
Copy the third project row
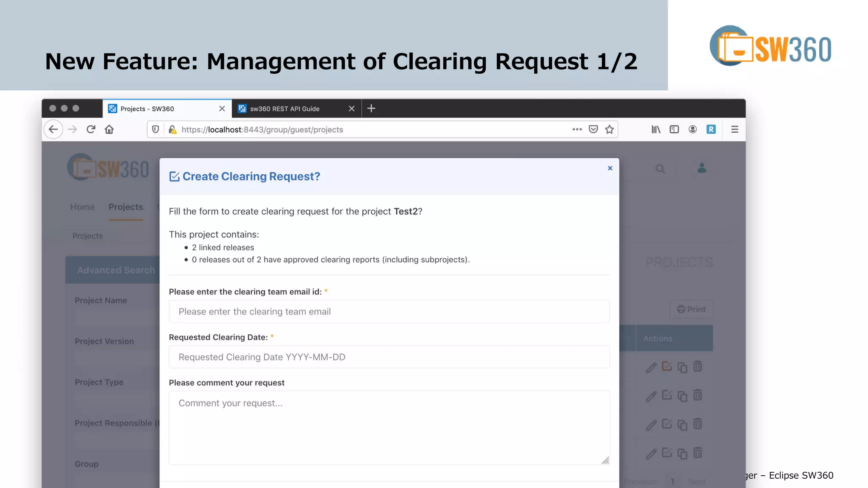[682, 425]
